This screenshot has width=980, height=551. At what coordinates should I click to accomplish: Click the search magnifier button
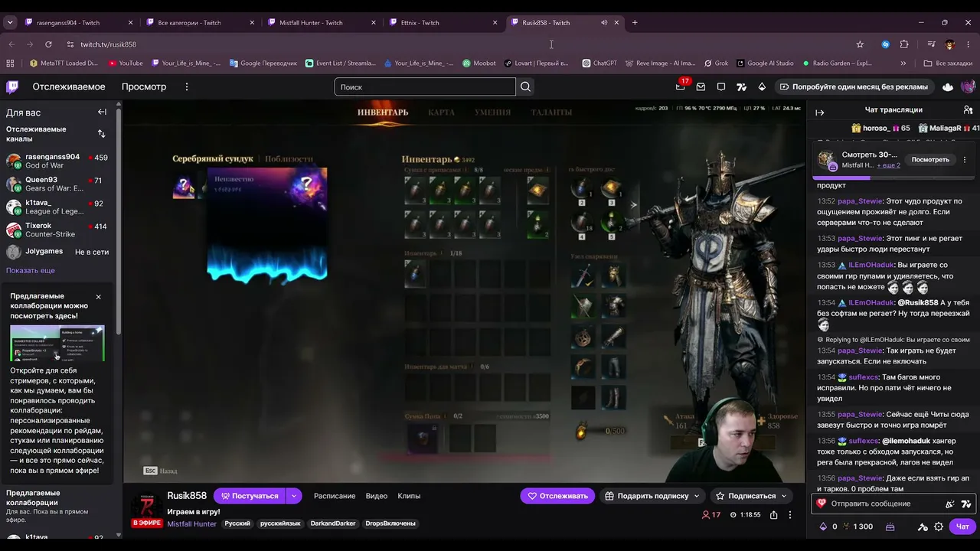pos(525,86)
